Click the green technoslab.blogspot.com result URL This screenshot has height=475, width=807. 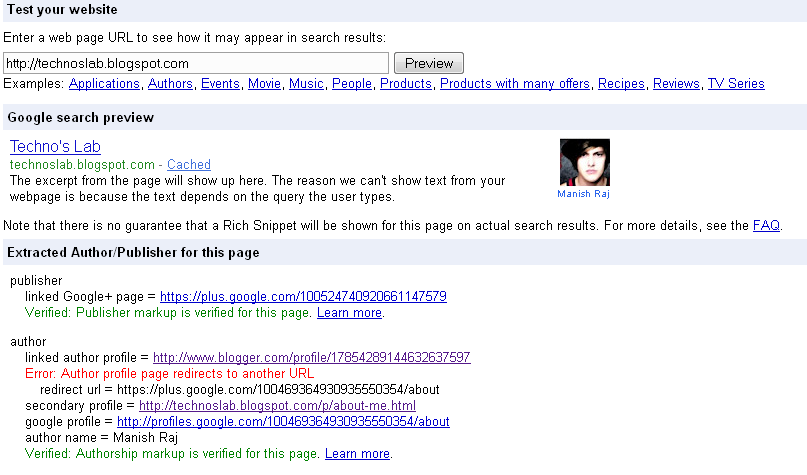(82, 165)
